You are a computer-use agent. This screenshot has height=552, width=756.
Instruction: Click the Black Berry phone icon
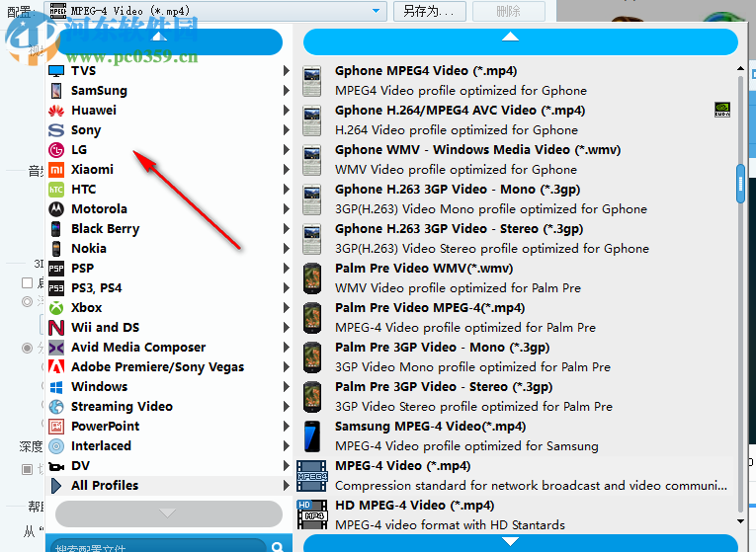pos(56,229)
